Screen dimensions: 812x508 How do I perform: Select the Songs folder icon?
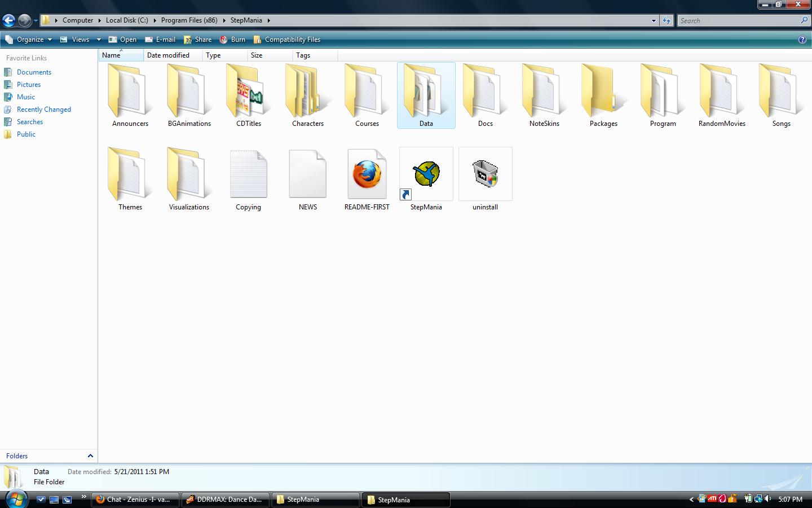click(x=781, y=90)
